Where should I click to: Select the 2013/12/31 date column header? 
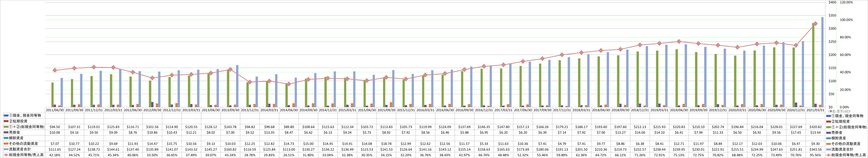click(250, 110)
